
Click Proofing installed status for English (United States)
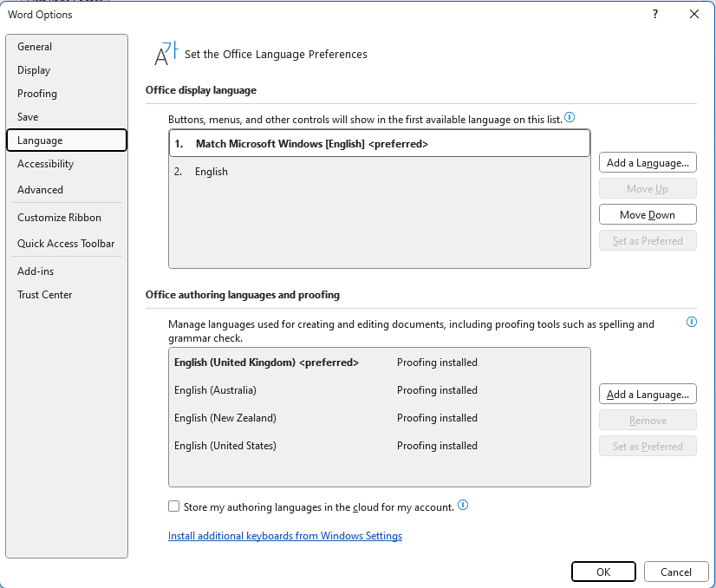tap(437, 446)
